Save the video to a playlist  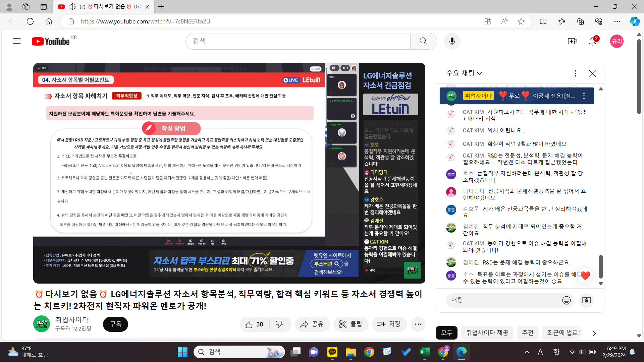[x=389, y=324]
